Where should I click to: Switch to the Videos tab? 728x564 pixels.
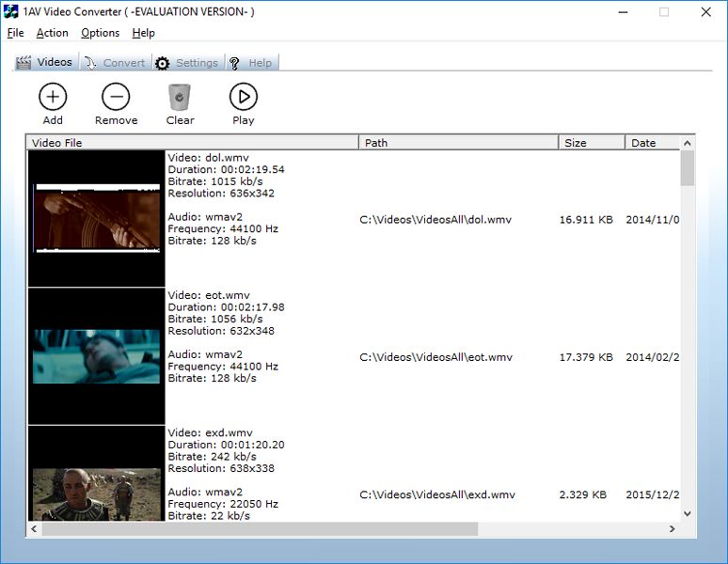44,62
